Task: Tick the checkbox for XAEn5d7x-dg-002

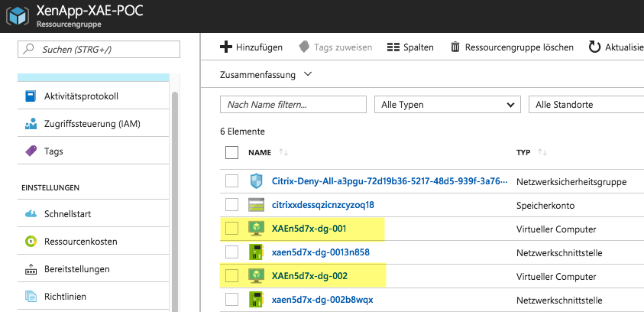Action: 231,275
